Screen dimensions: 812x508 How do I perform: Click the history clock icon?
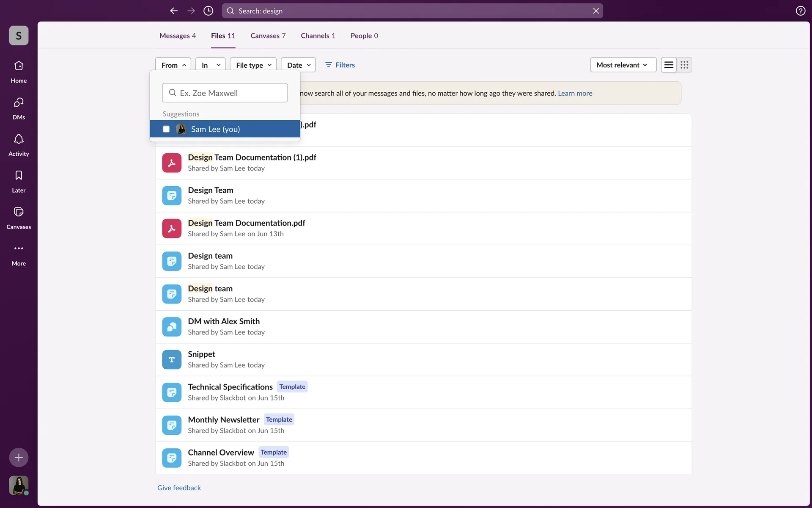coord(208,11)
